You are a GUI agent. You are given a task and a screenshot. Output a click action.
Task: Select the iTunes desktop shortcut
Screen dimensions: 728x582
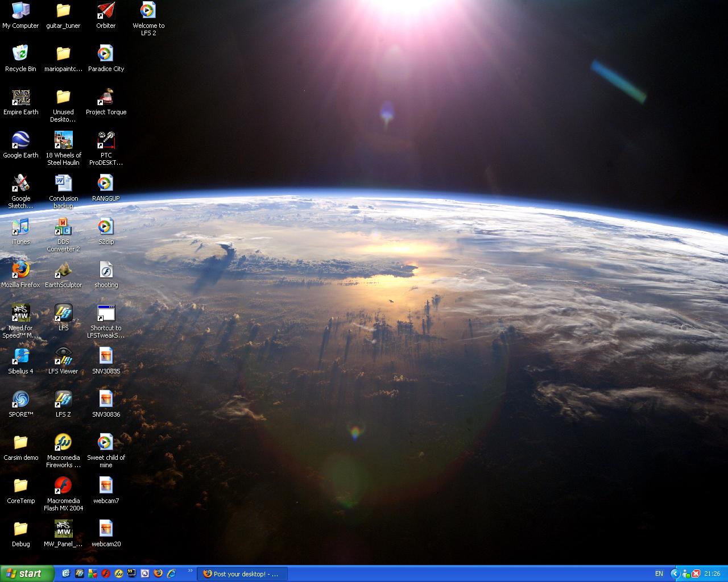(20, 231)
